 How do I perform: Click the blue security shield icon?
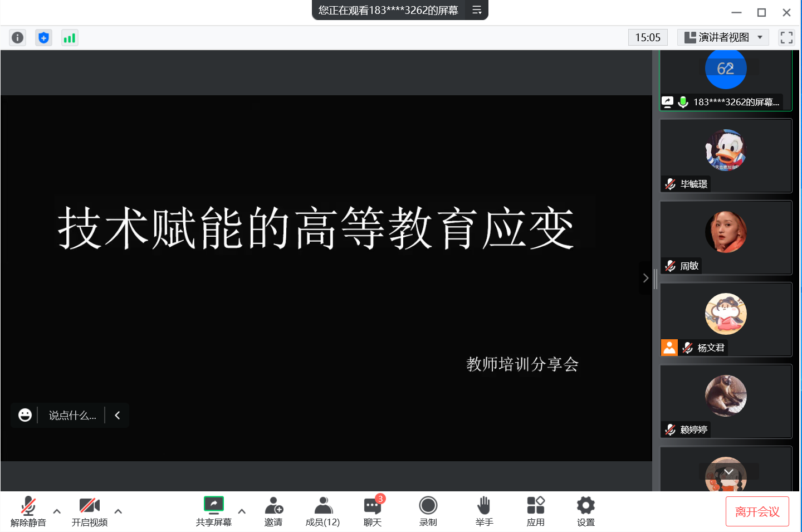coord(43,37)
